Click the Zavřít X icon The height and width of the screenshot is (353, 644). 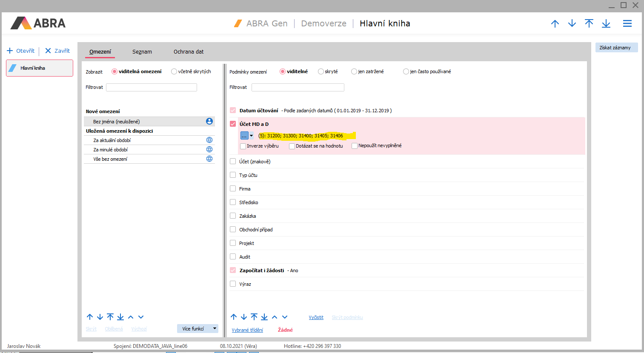[48, 51]
